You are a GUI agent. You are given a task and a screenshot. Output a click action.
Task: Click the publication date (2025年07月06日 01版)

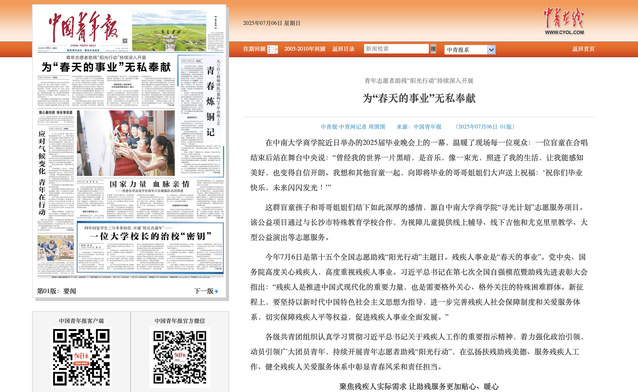pos(484,127)
